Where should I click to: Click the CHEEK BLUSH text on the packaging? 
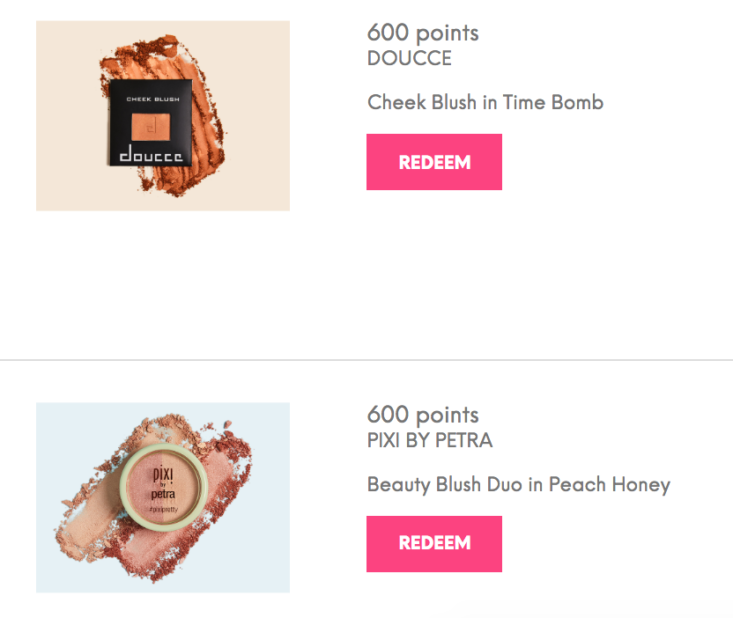[x=153, y=99]
